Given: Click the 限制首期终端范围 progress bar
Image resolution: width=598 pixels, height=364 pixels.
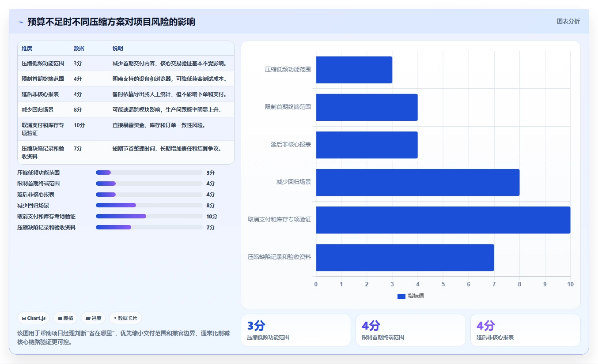Looking at the screenshot, I should coord(149,184).
